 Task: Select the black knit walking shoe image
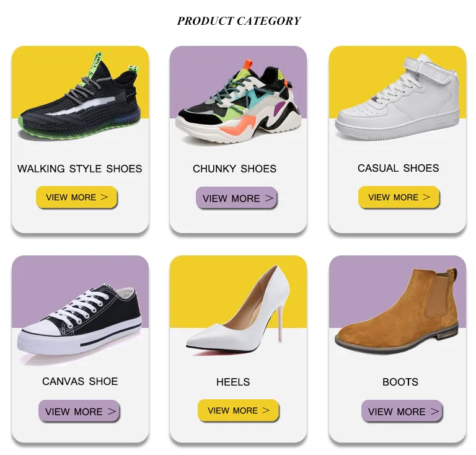[80, 97]
